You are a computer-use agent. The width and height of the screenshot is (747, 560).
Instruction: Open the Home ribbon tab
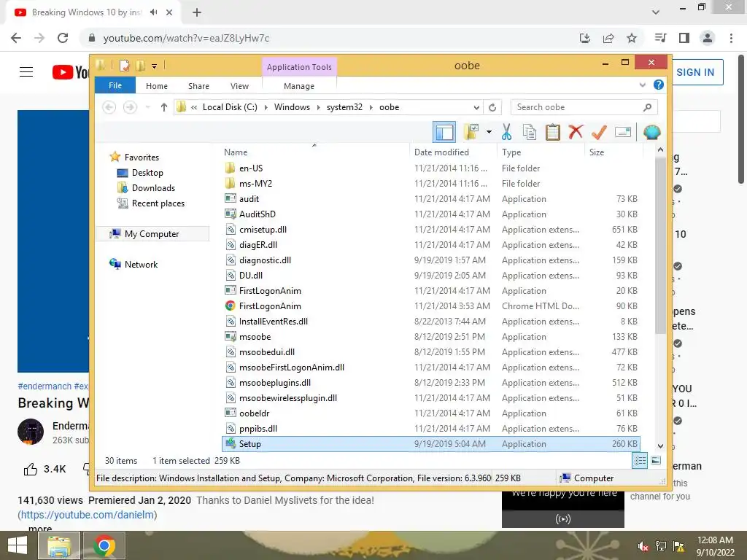click(x=157, y=86)
